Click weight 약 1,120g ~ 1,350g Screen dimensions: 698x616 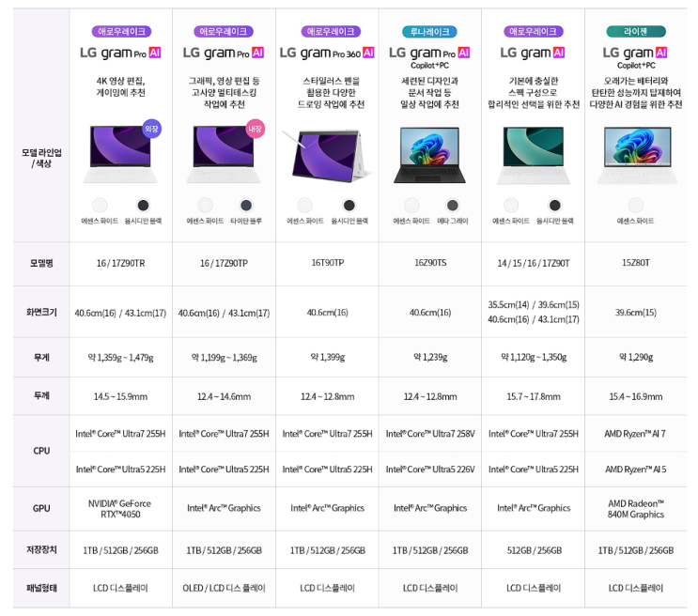point(534,357)
